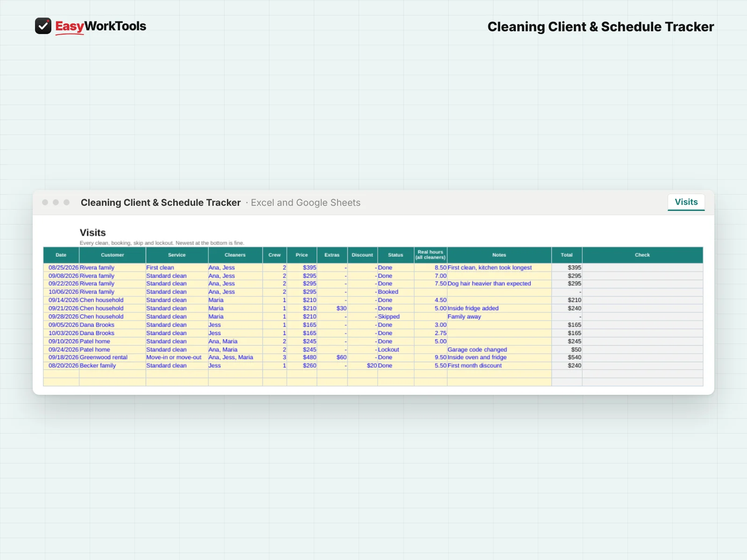Image resolution: width=747 pixels, height=560 pixels.
Task: Select the First clean, kitchen took longest note
Action: [x=499, y=268]
